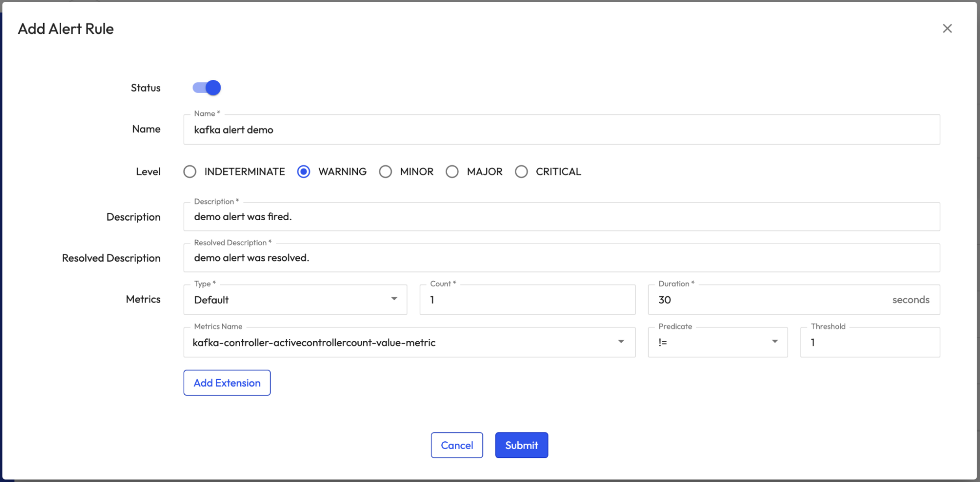Click the Name input field
This screenshot has height=482, width=980.
click(561, 130)
